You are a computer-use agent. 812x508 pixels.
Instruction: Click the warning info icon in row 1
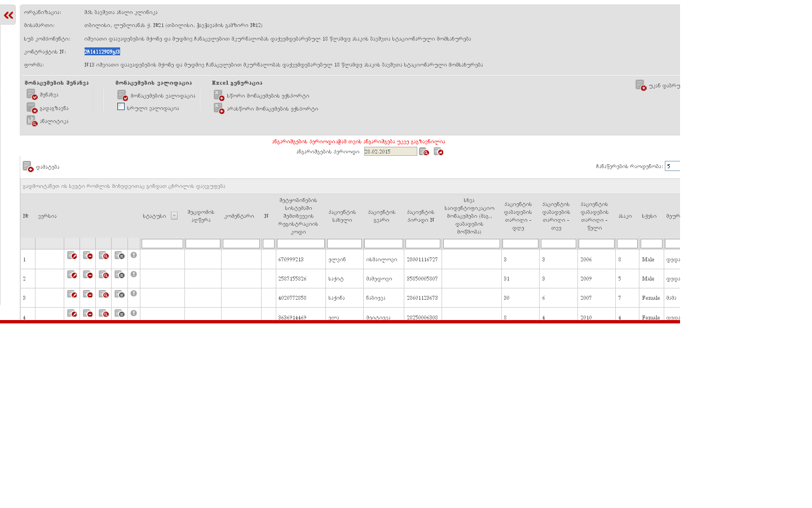[134, 255]
